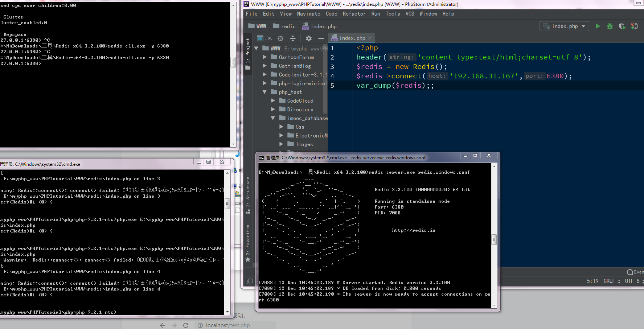
Task: Change CRLF line separator in status bar
Action: point(612,281)
